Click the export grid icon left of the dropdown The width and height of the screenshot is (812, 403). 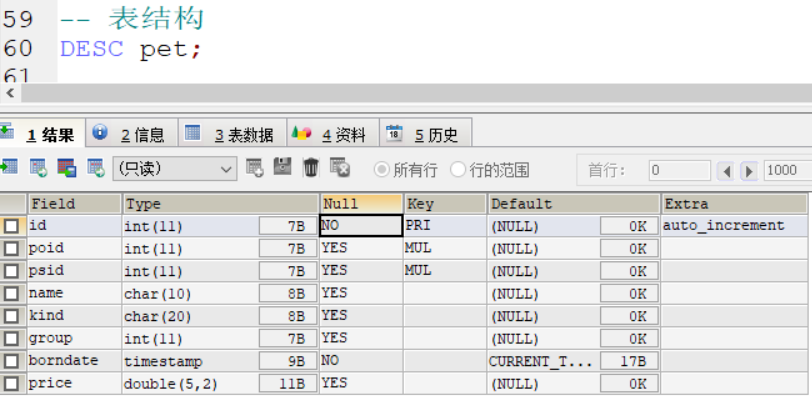[96, 168]
